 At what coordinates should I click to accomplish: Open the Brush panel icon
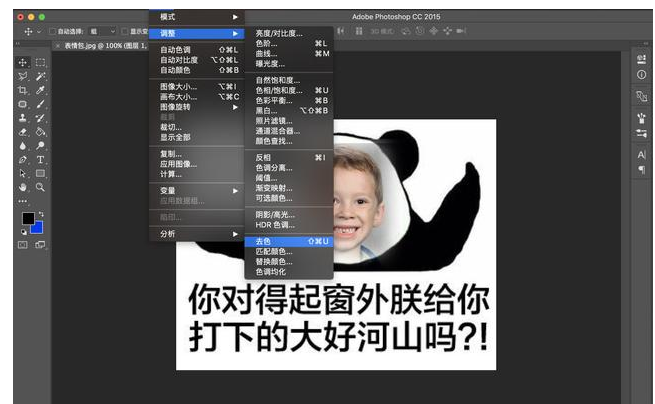pyautogui.click(x=641, y=118)
